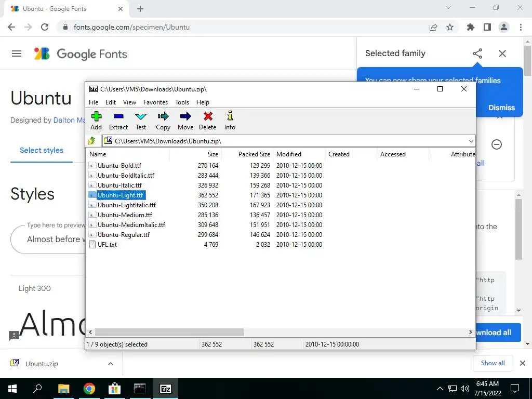
Task: Click the share page icon in address bar
Action: (433, 27)
